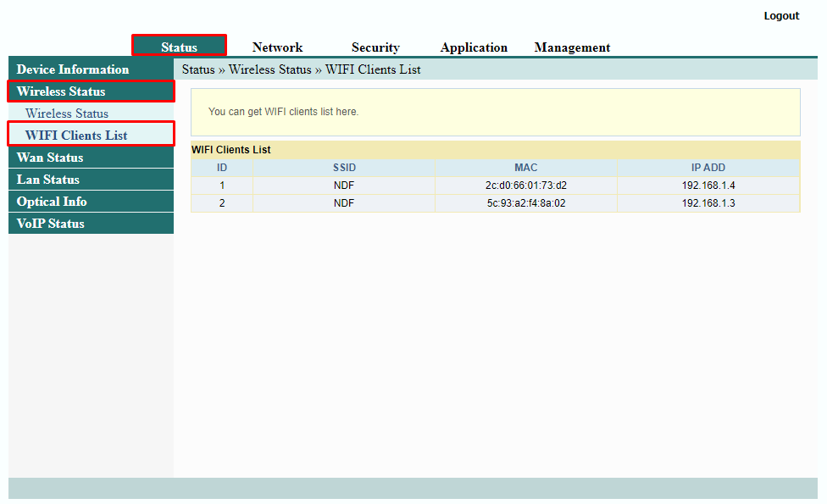
Task: Open the Status top navigation tab
Action: [179, 47]
